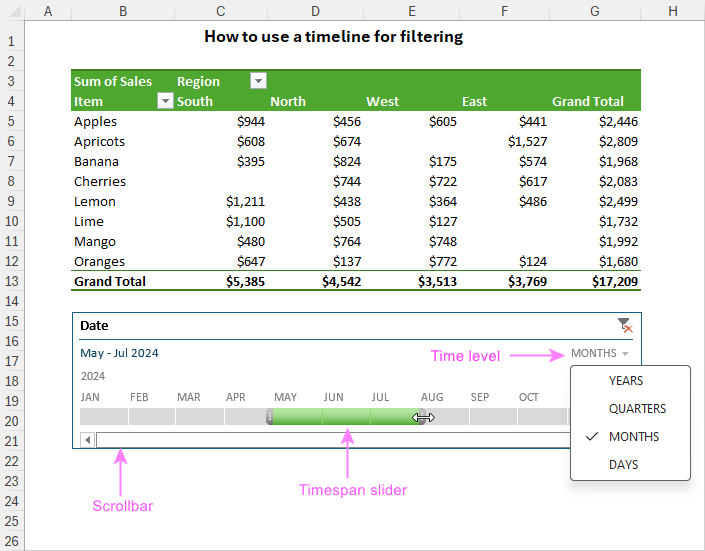Click the 'May - Jul 2024' selection label

tap(119, 353)
